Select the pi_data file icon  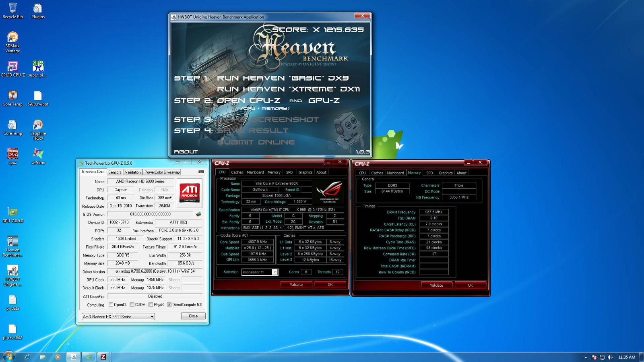pyautogui.click(x=12, y=303)
